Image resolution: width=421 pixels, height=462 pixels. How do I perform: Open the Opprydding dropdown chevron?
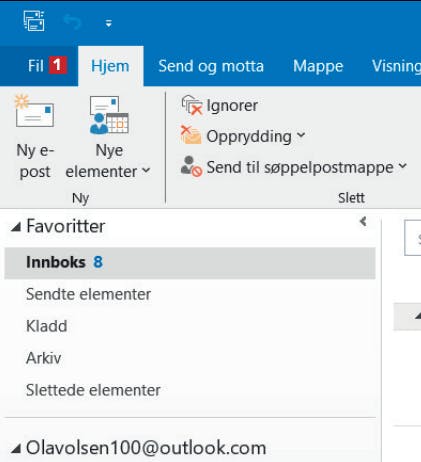coord(301,135)
